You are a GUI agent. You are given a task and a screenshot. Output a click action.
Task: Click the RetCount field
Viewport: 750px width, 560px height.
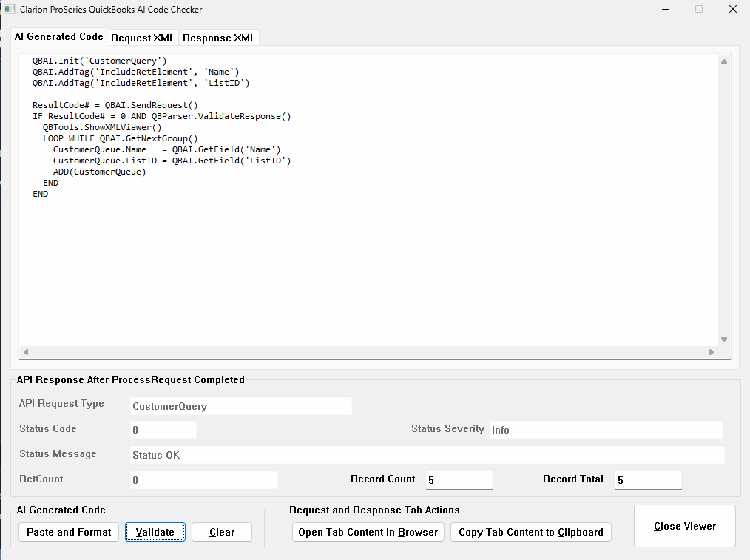tap(203, 480)
